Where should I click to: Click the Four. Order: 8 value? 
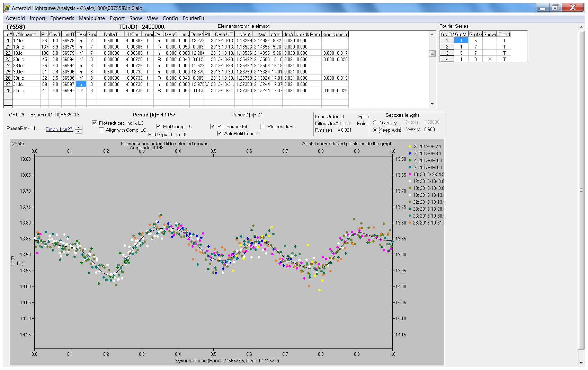(329, 116)
